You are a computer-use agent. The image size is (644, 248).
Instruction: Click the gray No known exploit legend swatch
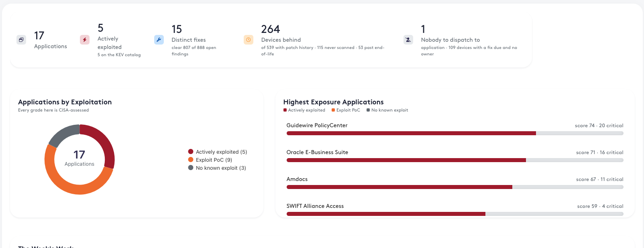(368, 110)
